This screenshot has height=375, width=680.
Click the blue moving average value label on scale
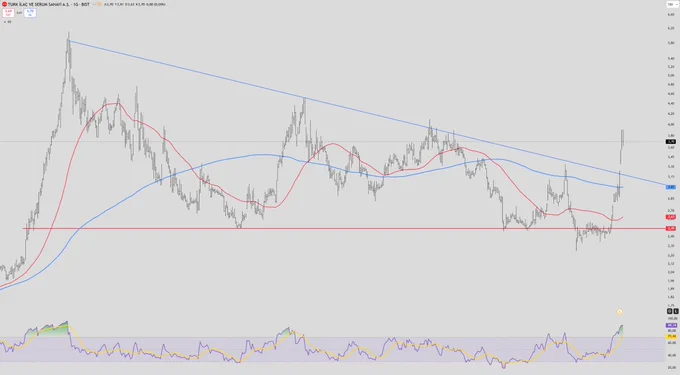(x=671, y=187)
